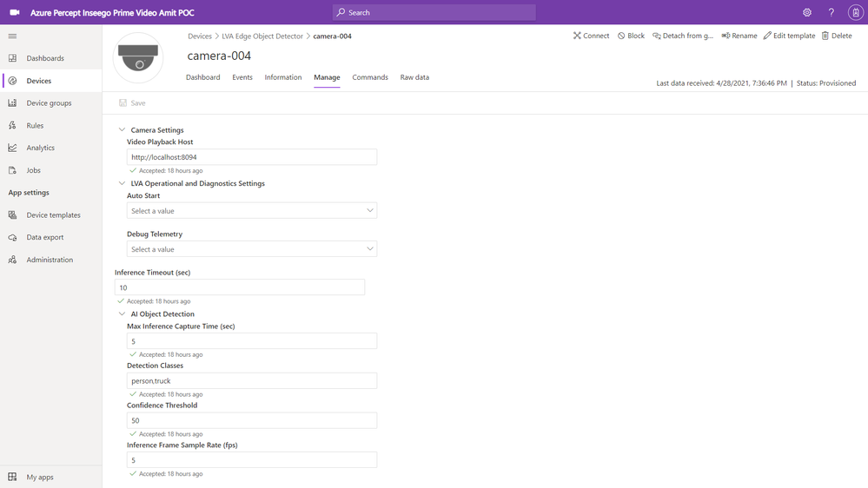Open the user account avatar icon
The image size is (868, 488).
(x=855, y=12)
